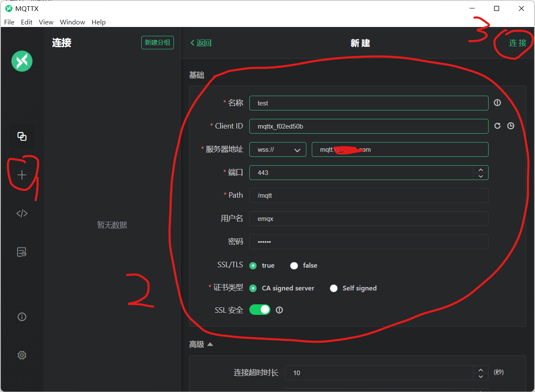
Task: Select SSL/TLS true radio button
Action: click(253, 266)
